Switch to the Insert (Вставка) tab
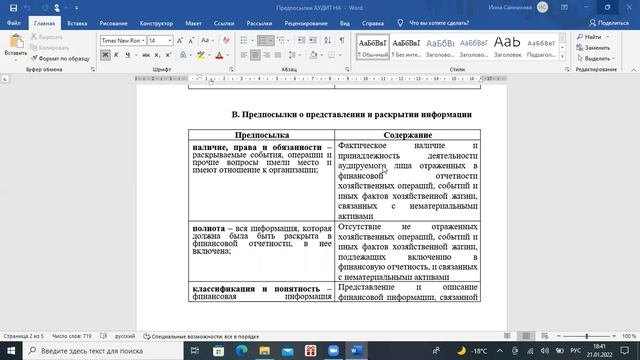The width and height of the screenshot is (640, 360). coord(77,23)
